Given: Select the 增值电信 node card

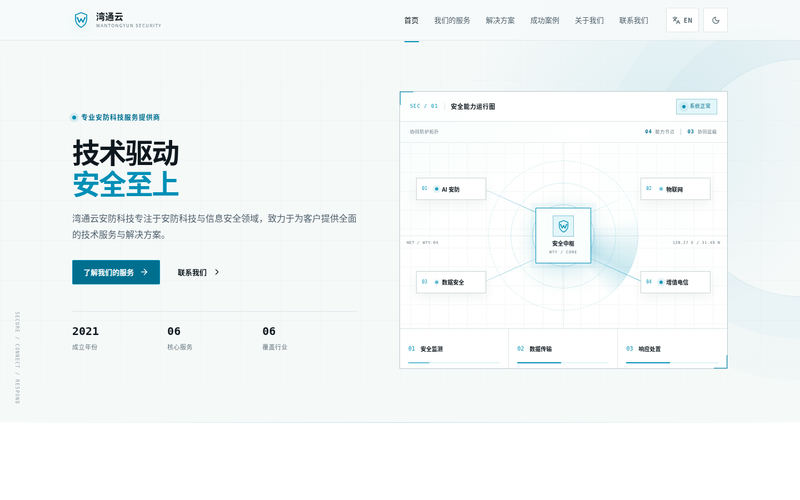Looking at the screenshot, I should [675, 282].
